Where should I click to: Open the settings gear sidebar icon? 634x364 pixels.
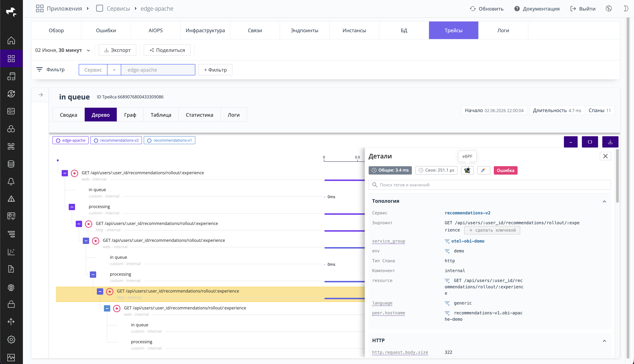pyautogui.click(x=11, y=340)
